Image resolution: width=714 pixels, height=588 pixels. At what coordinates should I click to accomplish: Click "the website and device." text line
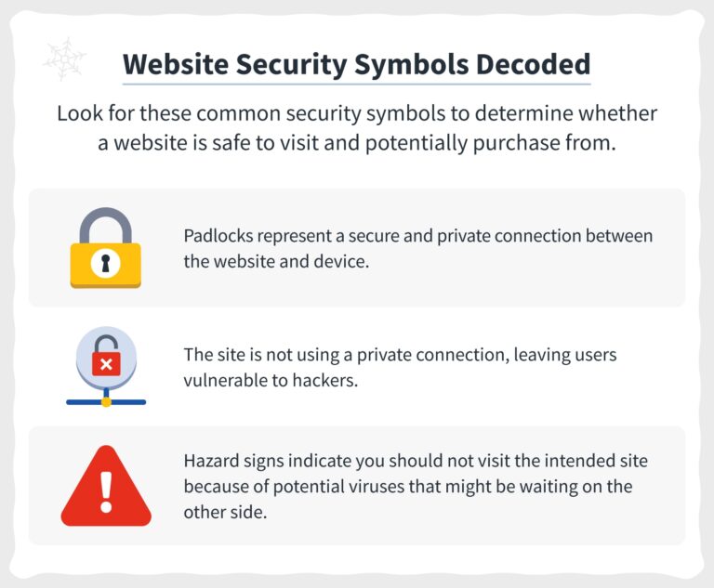pyautogui.click(x=276, y=261)
